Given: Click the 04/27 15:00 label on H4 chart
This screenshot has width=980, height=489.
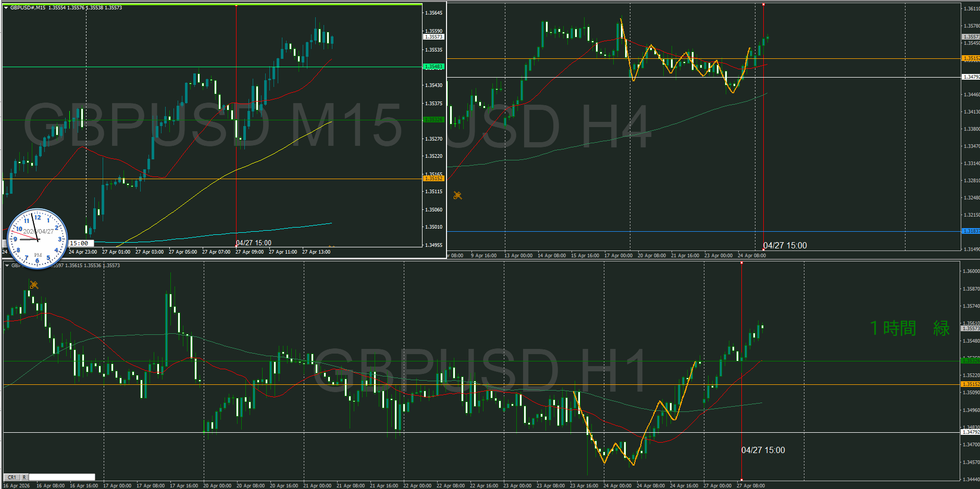Looking at the screenshot, I should 785,246.
